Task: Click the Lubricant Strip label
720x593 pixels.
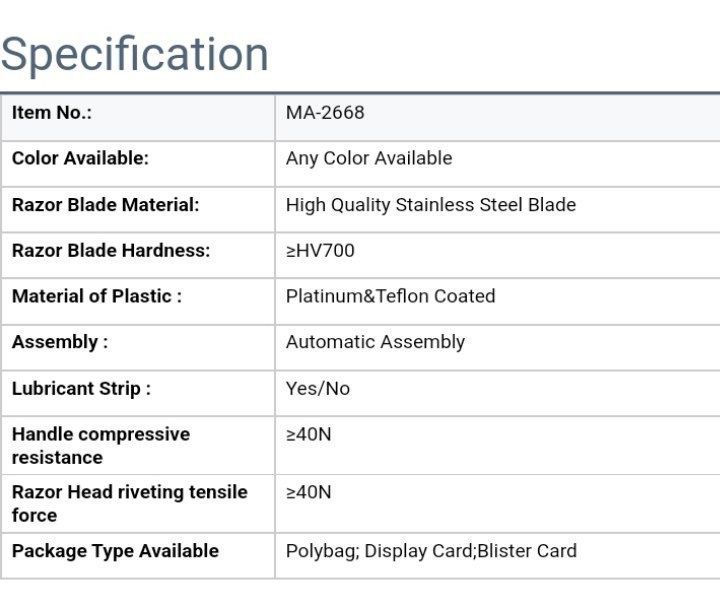Action: (81, 389)
